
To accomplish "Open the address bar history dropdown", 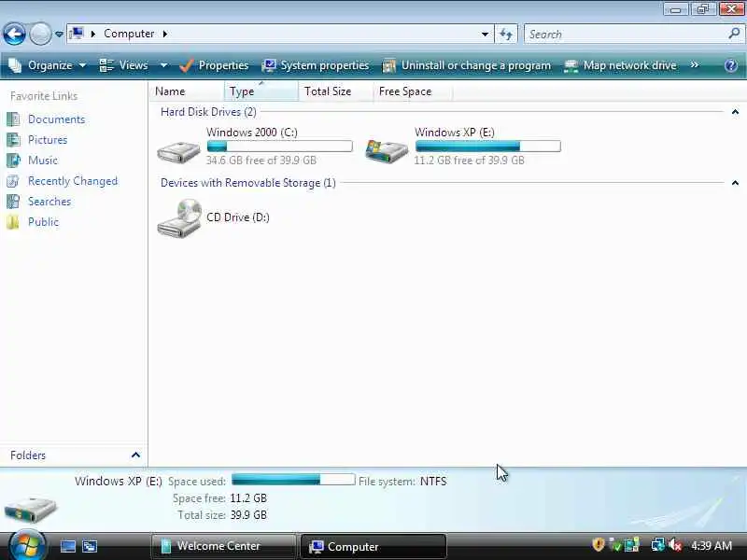I will [485, 34].
